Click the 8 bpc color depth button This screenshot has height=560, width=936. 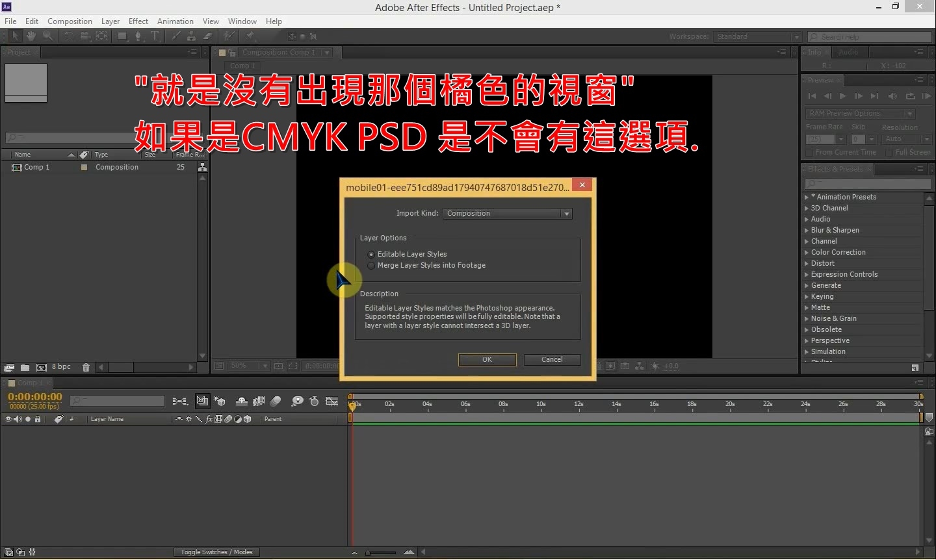click(62, 367)
